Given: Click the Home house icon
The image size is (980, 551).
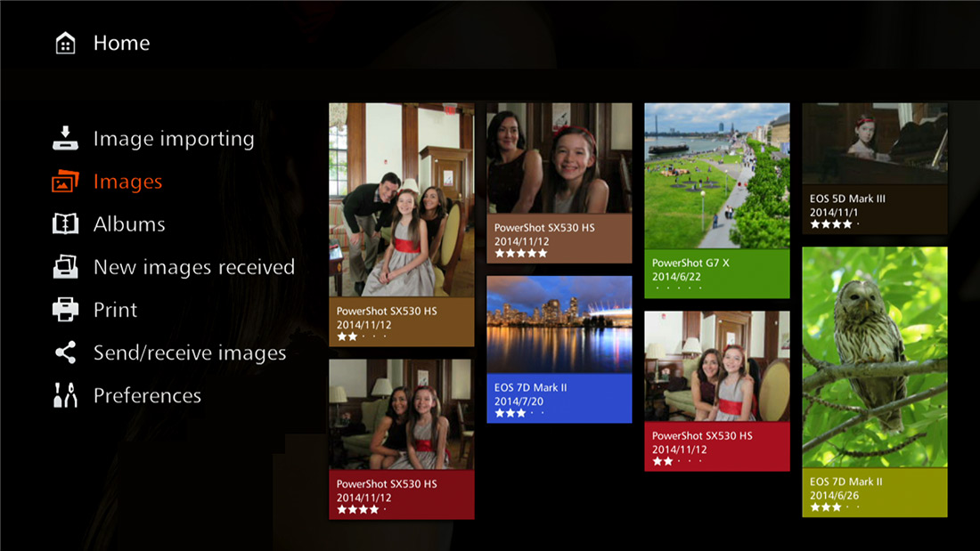Looking at the screenshot, I should [x=65, y=43].
